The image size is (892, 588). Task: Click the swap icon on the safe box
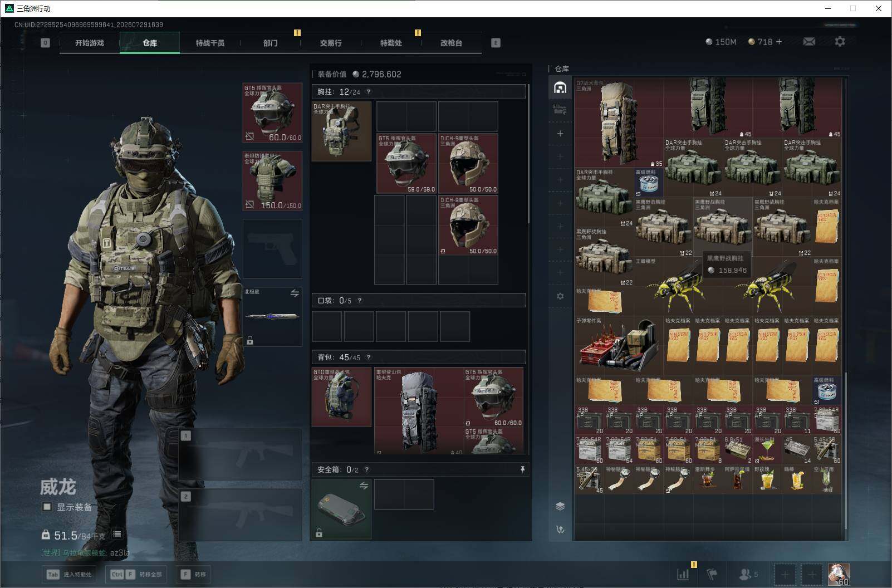(x=364, y=486)
